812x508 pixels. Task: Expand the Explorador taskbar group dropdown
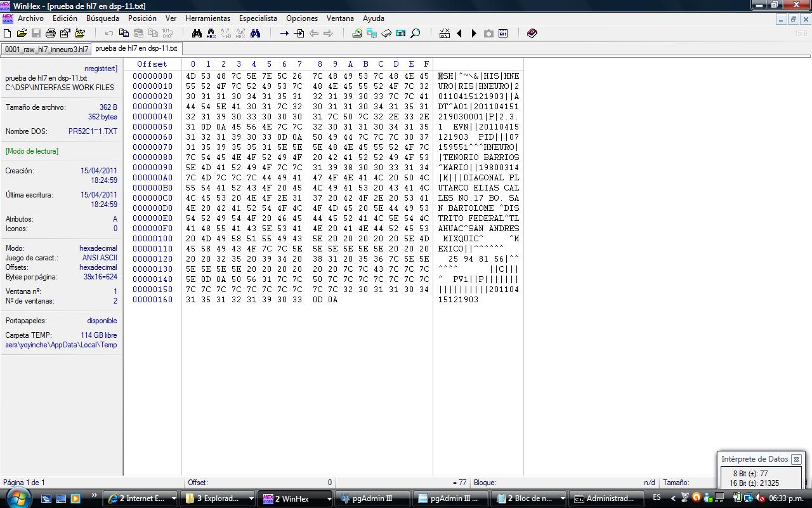pyautogui.click(x=251, y=498)
